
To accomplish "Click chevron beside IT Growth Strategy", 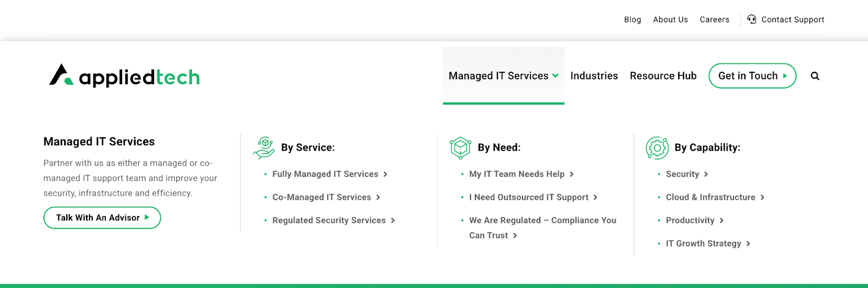I will pos(748,243).
